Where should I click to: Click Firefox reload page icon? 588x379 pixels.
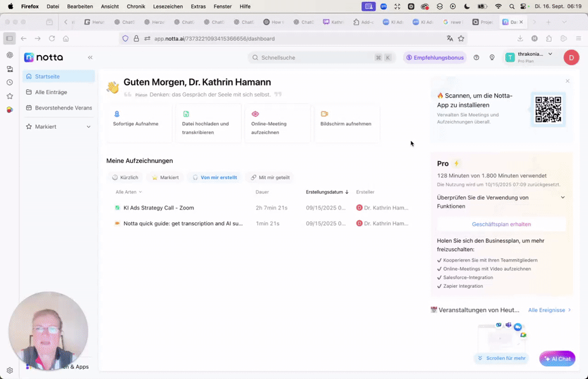52,38
